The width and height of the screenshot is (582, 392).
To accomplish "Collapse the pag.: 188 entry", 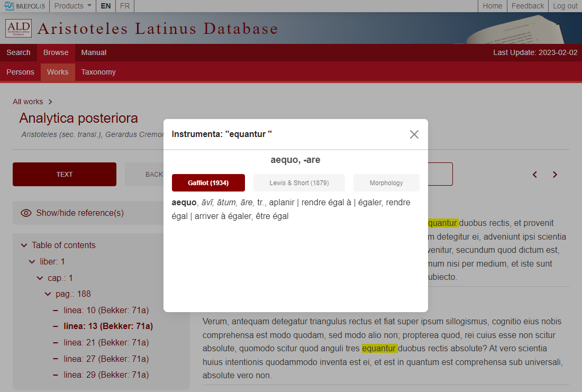I will (x=48, y=294).
